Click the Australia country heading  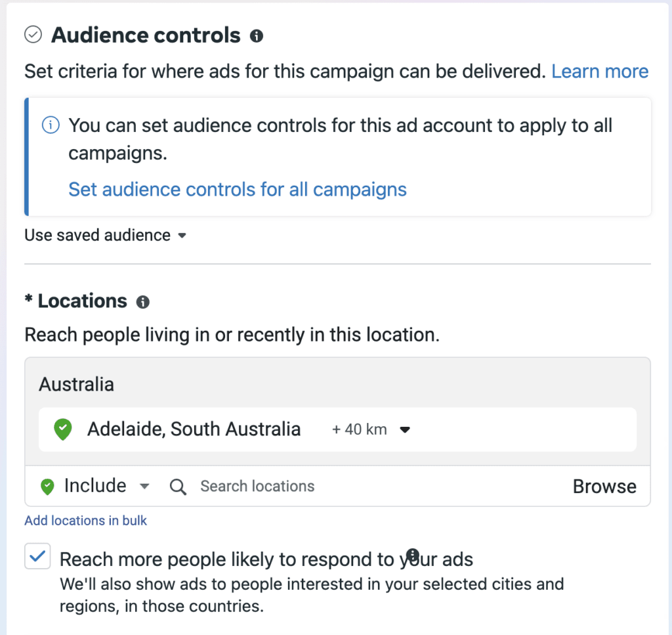click(x=76, y=384)
